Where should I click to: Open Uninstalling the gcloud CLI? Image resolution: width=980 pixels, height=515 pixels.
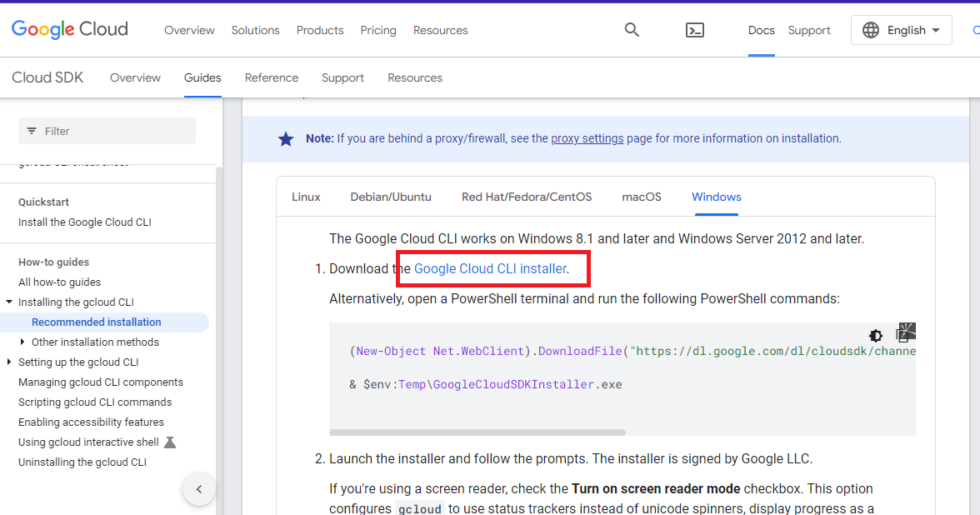[x=82, y=462]
